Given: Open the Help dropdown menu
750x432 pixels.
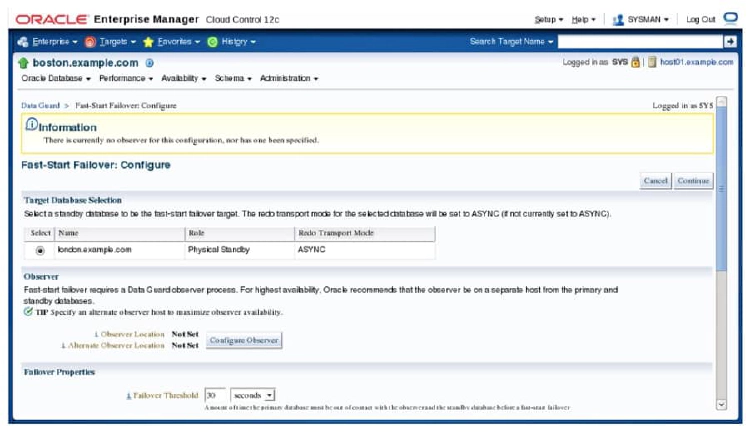Looking at the screenshot, I should (x=584, y=20).
